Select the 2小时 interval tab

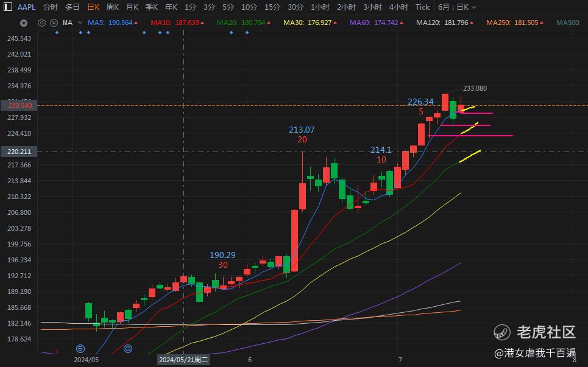(x=346, y=7)
